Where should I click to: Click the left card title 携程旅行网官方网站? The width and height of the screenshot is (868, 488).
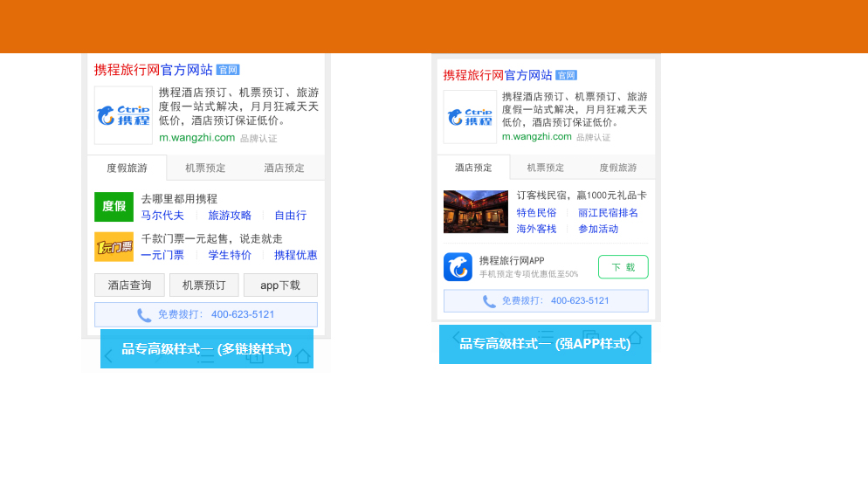(x=154, y=70)
